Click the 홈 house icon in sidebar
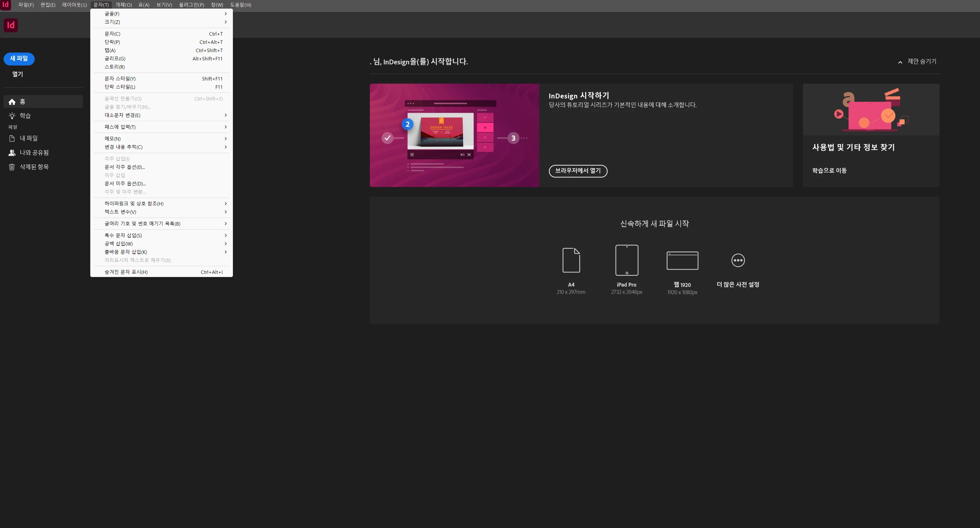The image size is (980, 528). [x=12, y=102]
